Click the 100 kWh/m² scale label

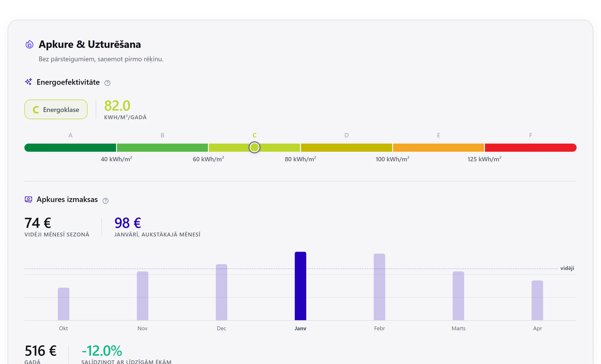point(392,159)
